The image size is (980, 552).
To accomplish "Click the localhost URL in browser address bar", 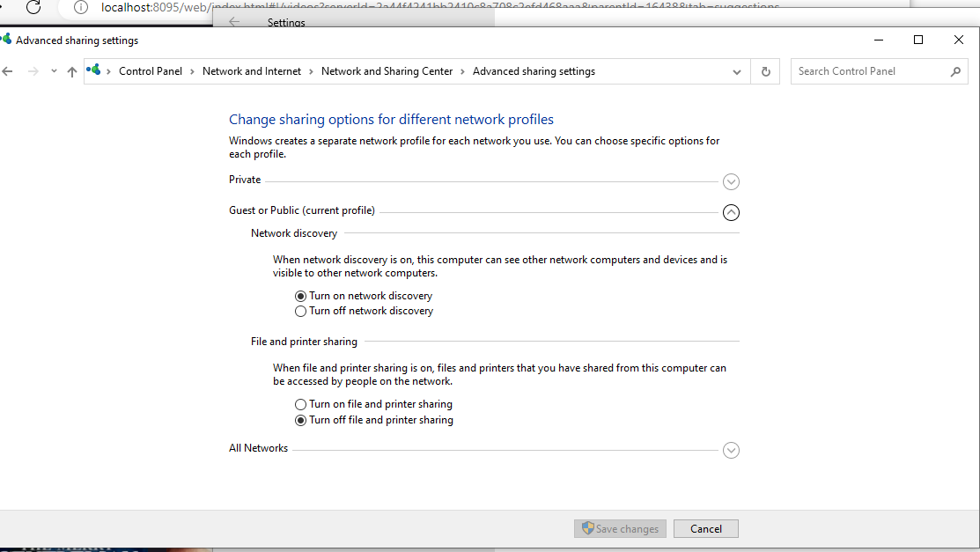I will click(x=440, y=7).
